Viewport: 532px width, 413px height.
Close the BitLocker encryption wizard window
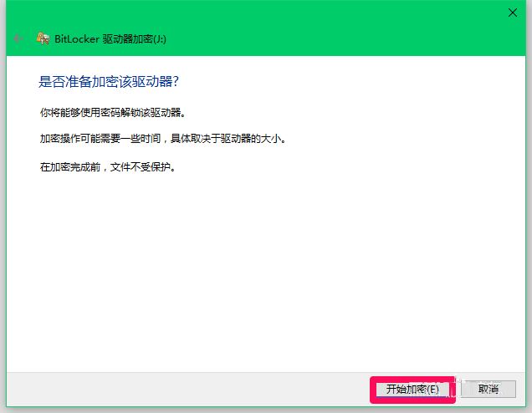coord(512,13)
